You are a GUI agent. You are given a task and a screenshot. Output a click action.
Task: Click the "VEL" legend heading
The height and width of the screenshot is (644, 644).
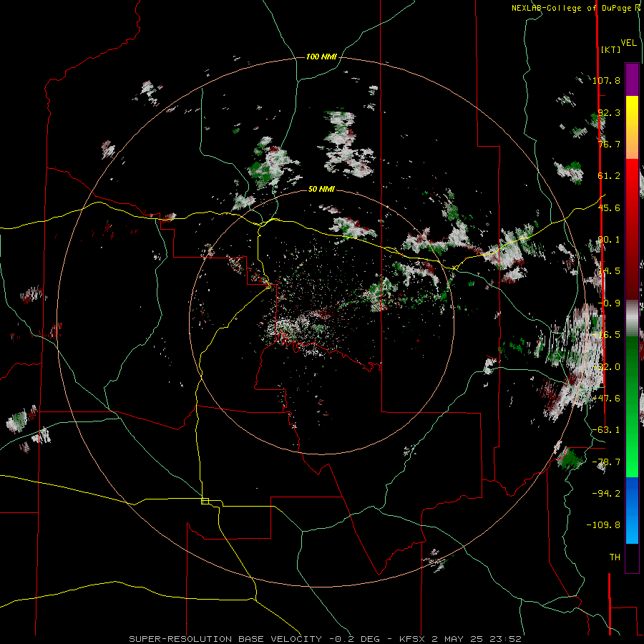click(x=628, y=43)
